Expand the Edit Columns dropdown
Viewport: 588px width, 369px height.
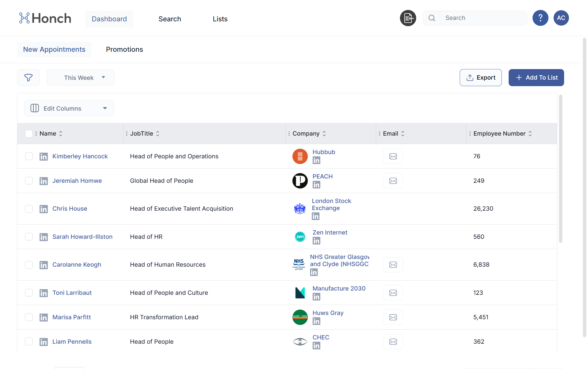(x=69, y=108)
